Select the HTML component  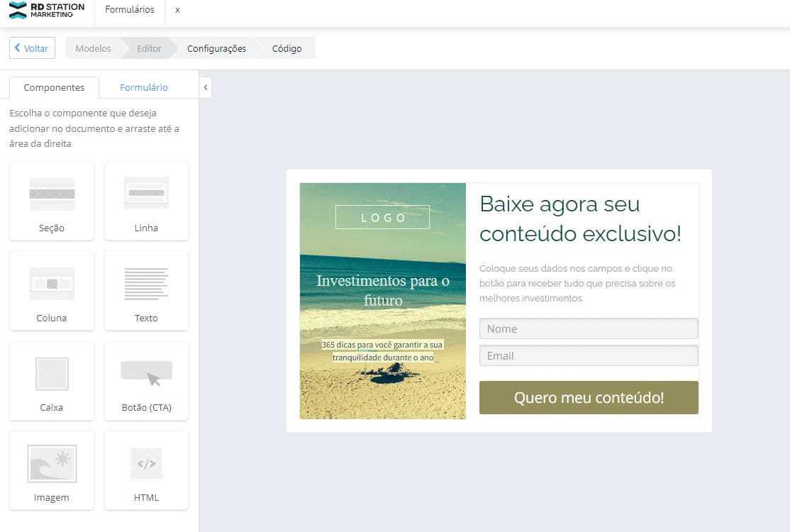[146, 470]
